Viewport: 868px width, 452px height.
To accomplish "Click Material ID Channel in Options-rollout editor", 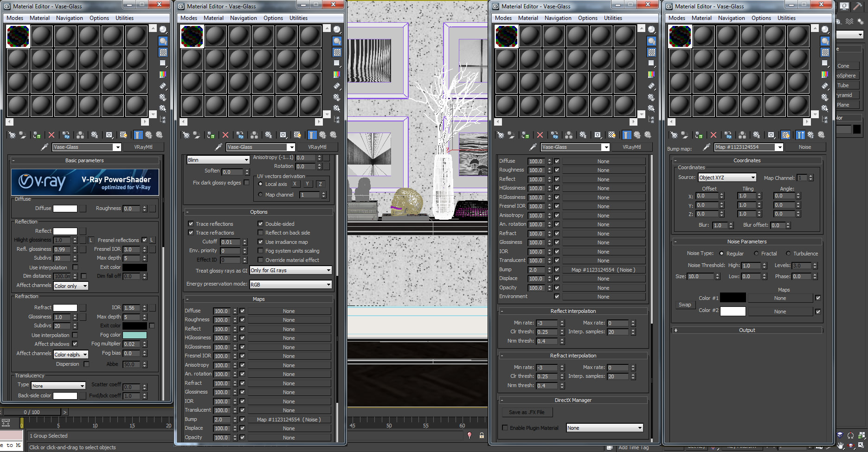I will pyautogui.click(x=283, y=135).
